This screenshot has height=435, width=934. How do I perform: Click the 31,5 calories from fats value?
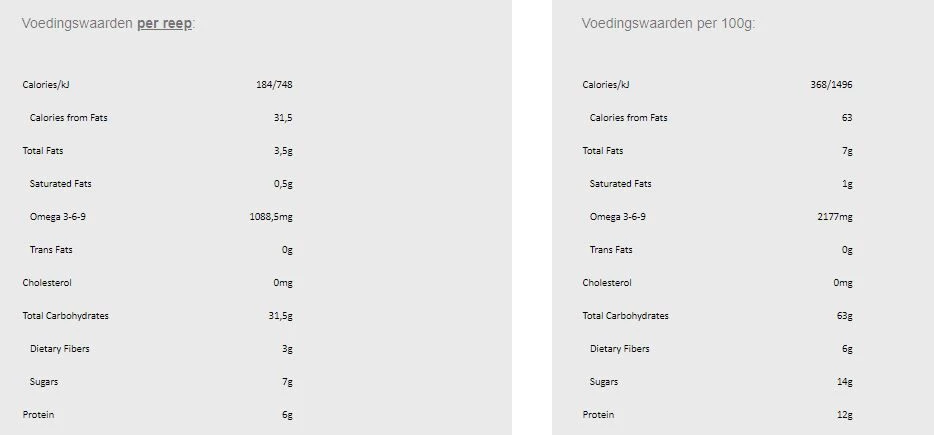(283, 118)
